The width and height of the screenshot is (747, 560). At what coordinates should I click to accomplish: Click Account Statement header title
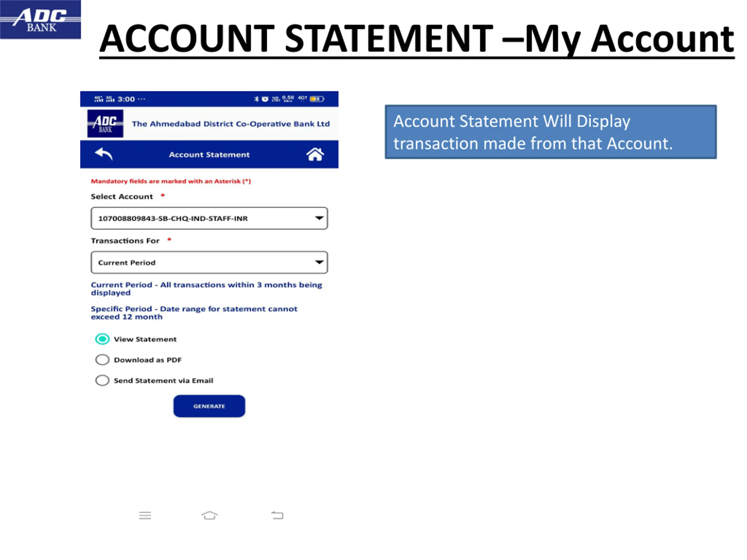209,155
